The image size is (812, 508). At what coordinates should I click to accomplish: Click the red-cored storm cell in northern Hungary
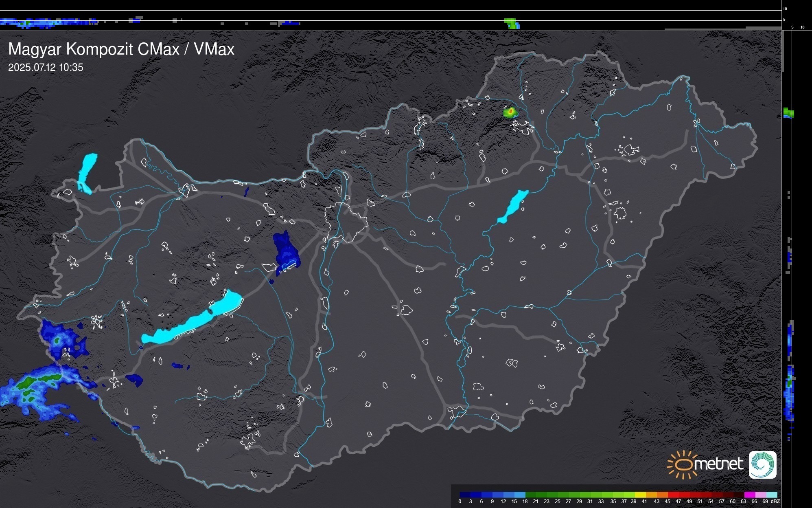(x=510, y=112)
